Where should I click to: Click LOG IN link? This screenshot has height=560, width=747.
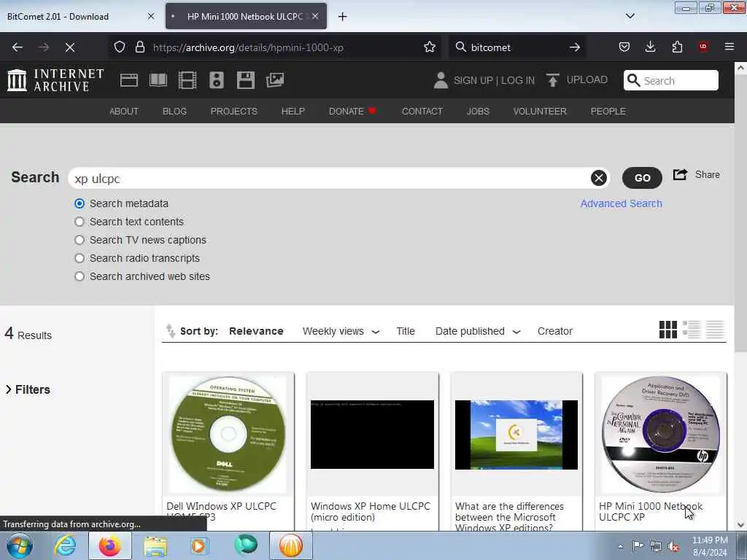coord(518,80)
